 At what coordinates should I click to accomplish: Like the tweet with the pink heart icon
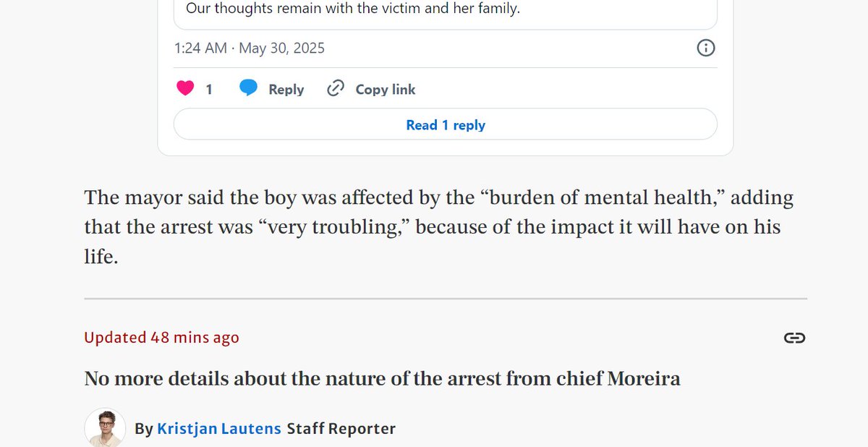click(x=185, y=89)
